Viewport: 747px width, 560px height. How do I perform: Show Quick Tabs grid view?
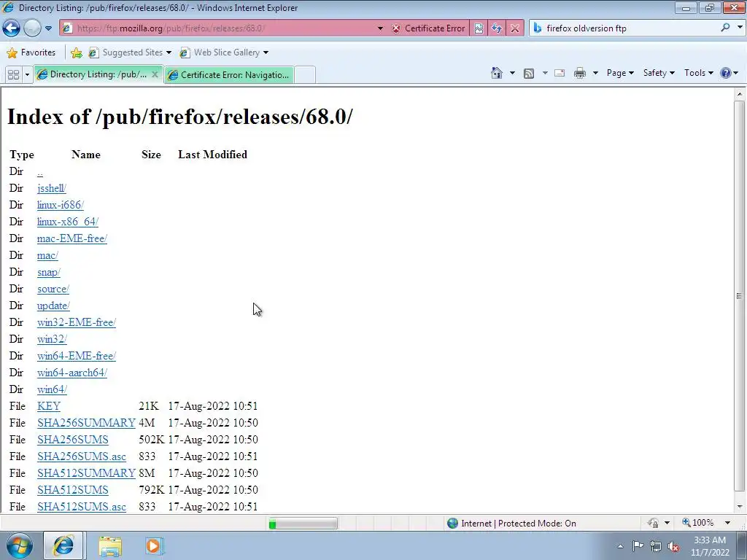[x=13, y=74]
